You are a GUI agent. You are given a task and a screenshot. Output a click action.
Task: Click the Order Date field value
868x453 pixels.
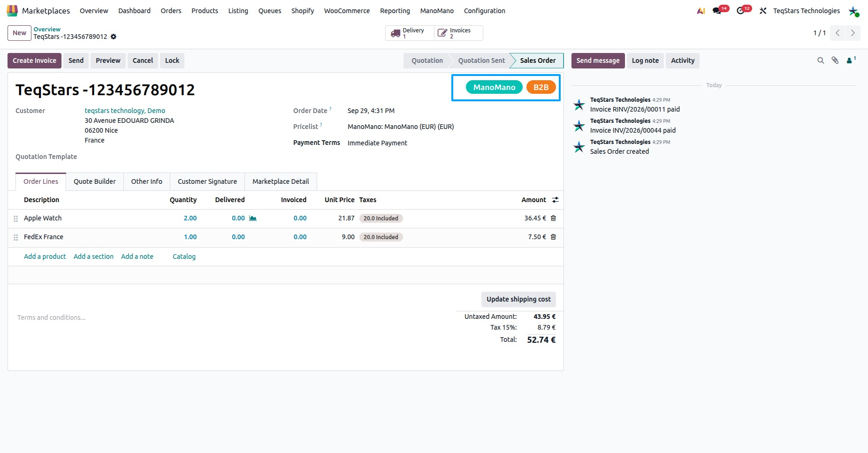371,111
